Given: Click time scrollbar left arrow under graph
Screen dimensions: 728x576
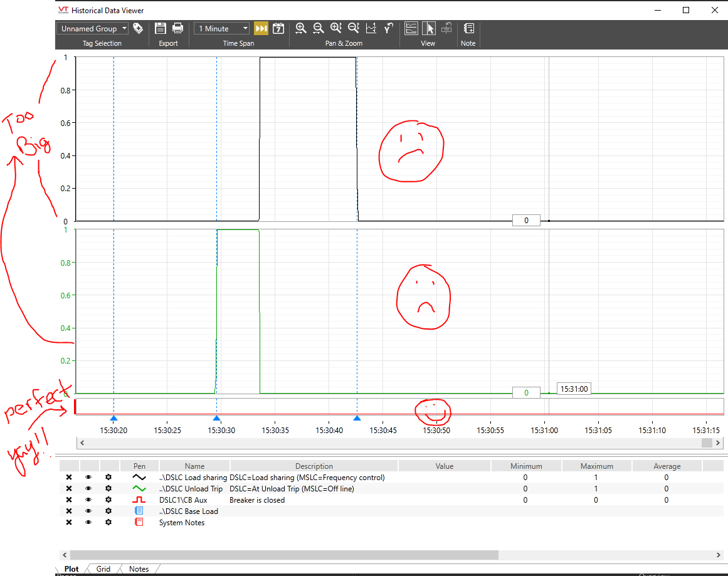Looking at the screenshot, I should 82,442.
